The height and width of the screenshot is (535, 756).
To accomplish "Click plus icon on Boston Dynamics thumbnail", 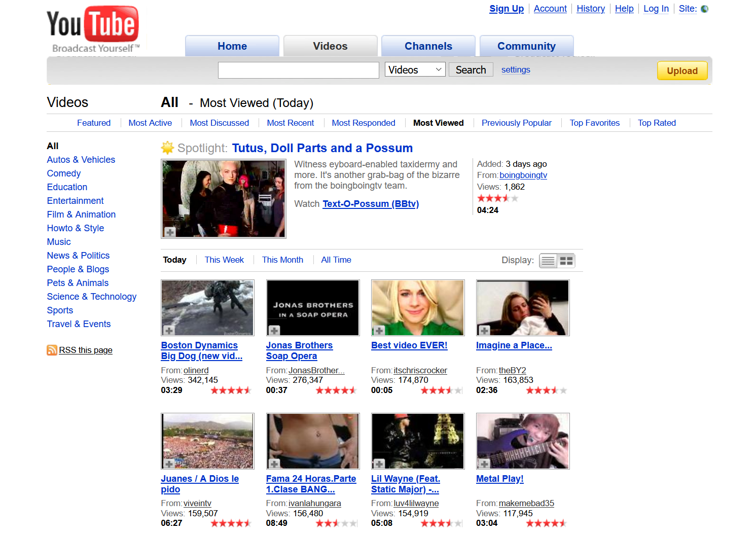I will pos(169,330).
